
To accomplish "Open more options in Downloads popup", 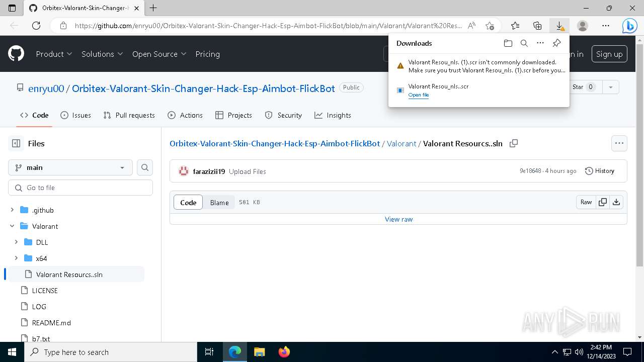I will [x=540, y=43].
